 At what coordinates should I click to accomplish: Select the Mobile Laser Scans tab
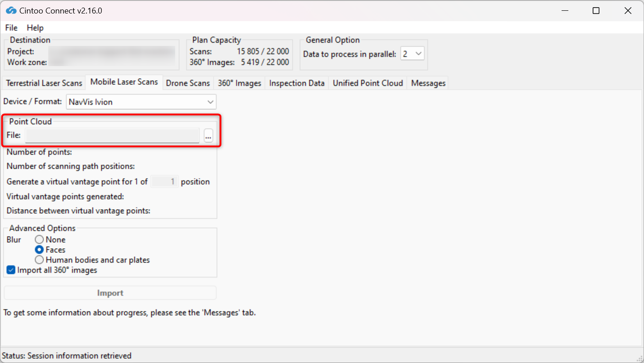pos(124,82)
